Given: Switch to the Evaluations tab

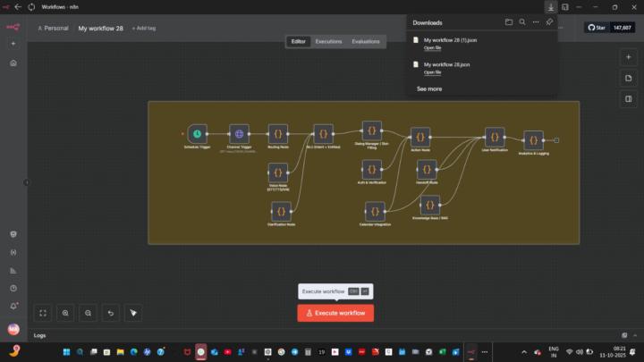Looking at the screenshot, I should point(365,41).
